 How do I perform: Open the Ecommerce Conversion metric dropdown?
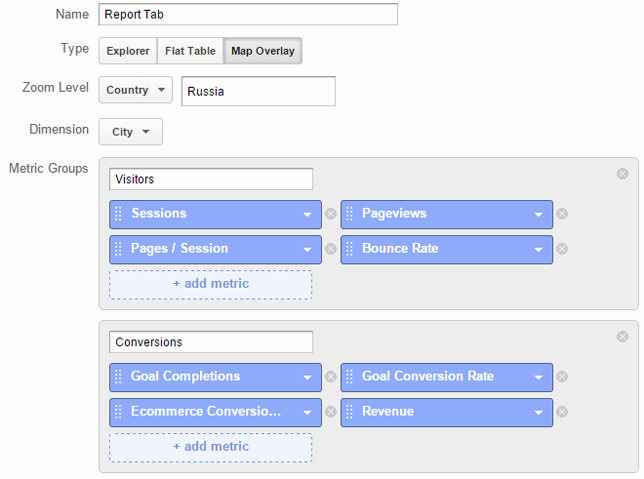coord(307,412)
